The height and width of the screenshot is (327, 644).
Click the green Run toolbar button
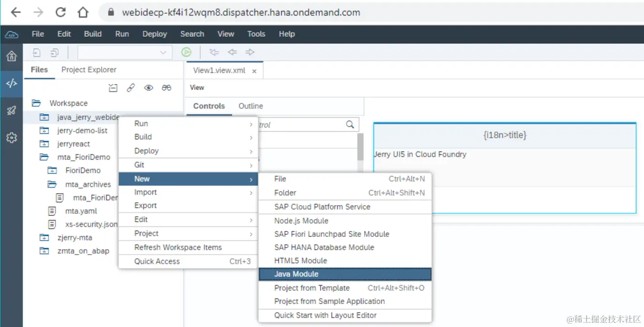186,52
